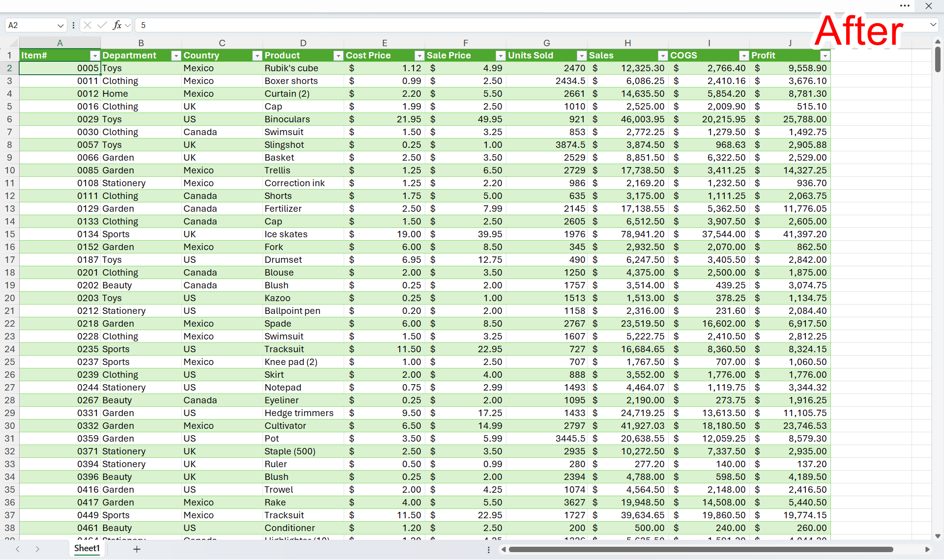
Task: Select column J header
Action: [x=790, y=43]
